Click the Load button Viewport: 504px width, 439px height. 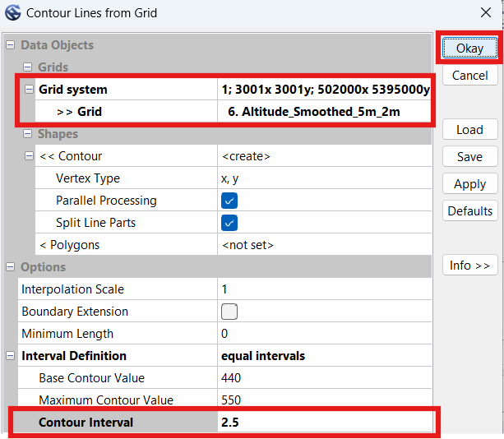(x=469, y=130)
